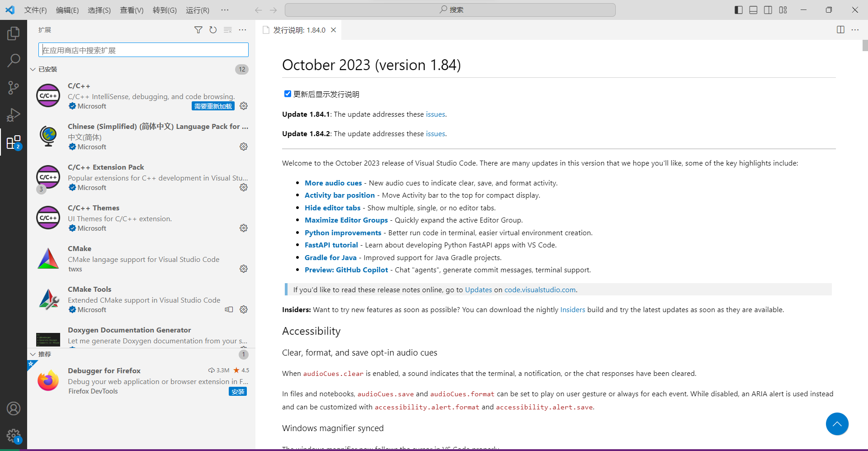Open Python improvements link
This screenshot has width=868, height=451.
click(343, 233)
